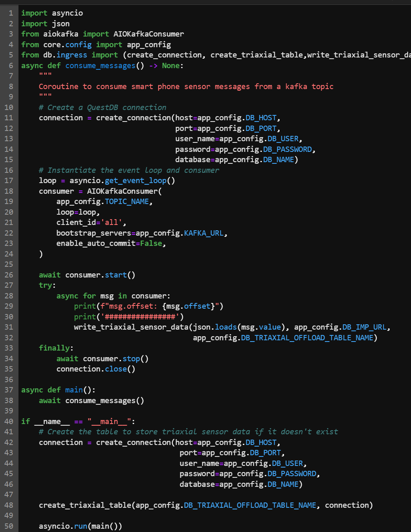Image resolution: width=411 pixels, height=532 pixels.
Task: Click 'DB_PASSWORD' on line 45
Action: (292, 474)
